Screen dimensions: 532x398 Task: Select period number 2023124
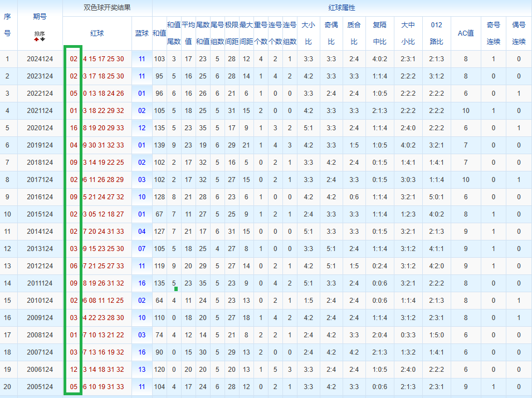pyautogui.click(x=40, y=76)
